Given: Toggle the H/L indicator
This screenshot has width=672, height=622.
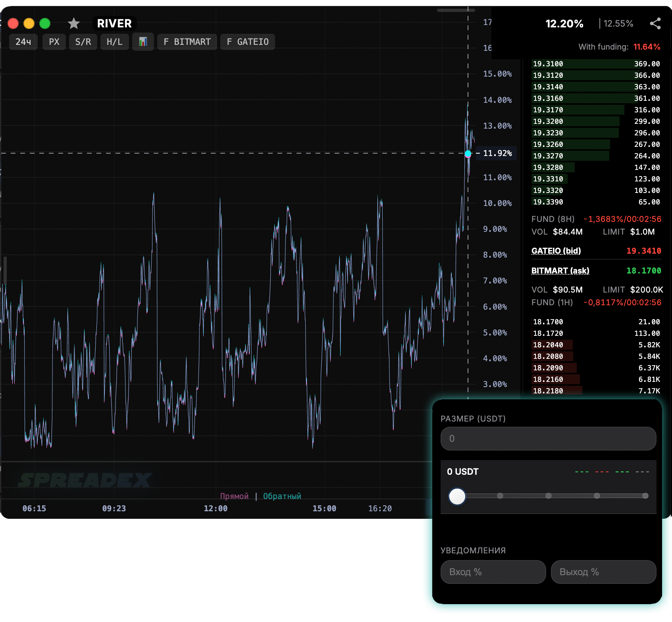Looking at the screenshot, I should pos(114,41).
